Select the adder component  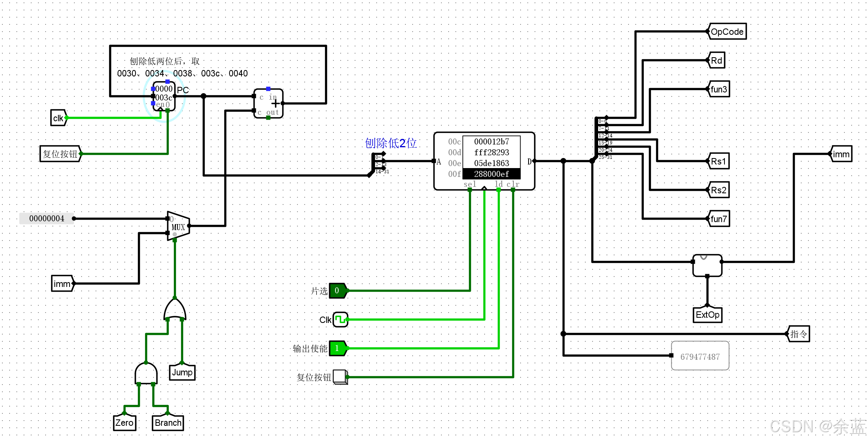coord(269,104)
